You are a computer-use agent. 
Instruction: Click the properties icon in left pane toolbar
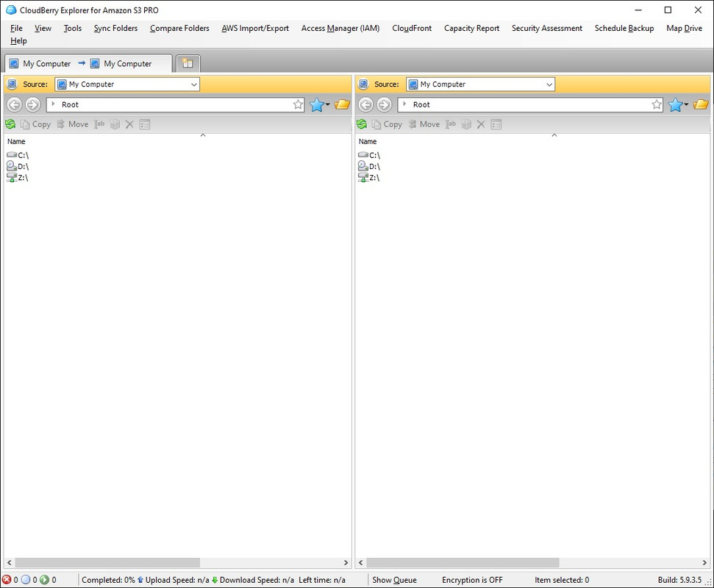click(145, 124)
